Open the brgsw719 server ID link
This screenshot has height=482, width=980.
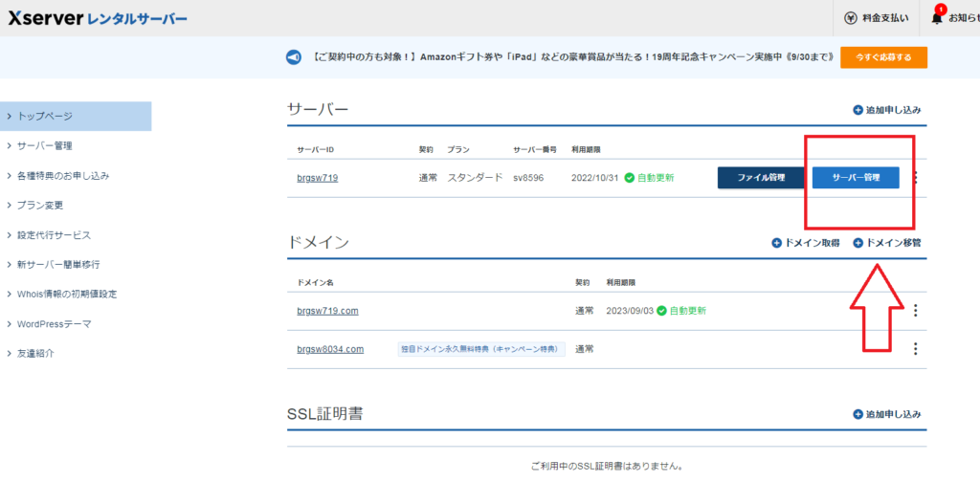[x=317, y=178]
